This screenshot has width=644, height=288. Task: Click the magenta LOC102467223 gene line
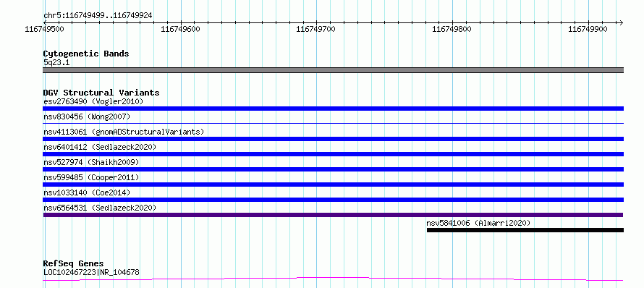333,279
